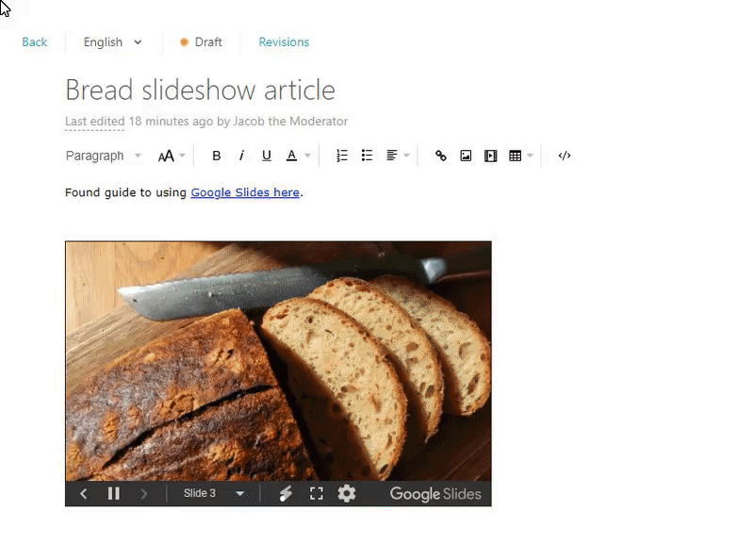Open the text color picker
The width and height of the screenshot is (754, 560).
(x=291, y=156)
